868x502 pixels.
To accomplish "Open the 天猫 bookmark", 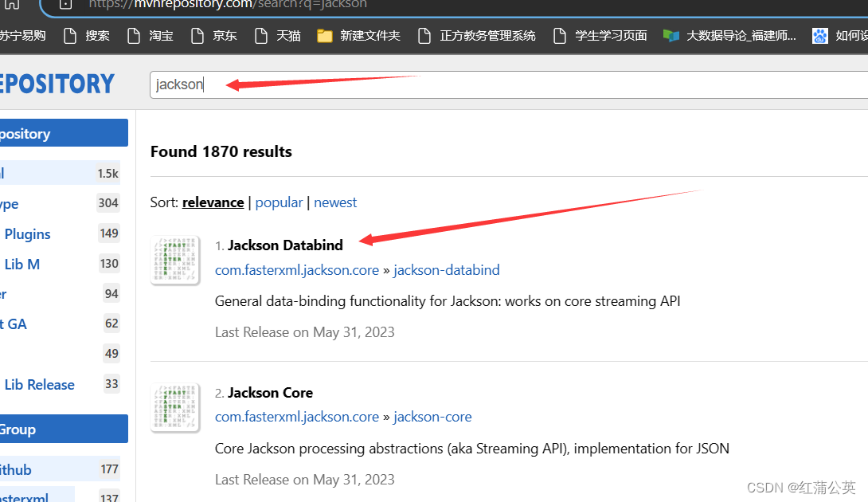I will pos(278,36).
